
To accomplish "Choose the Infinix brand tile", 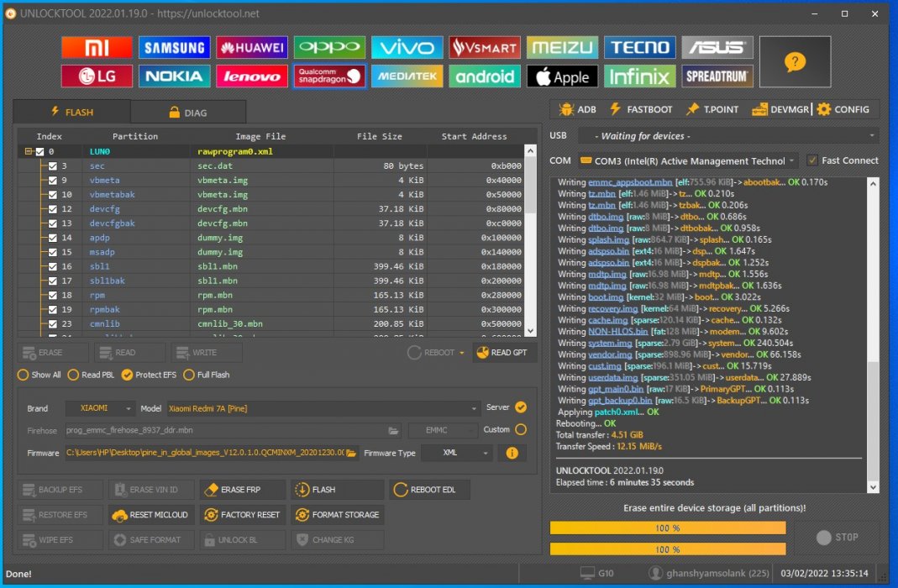I will [640, 76].
